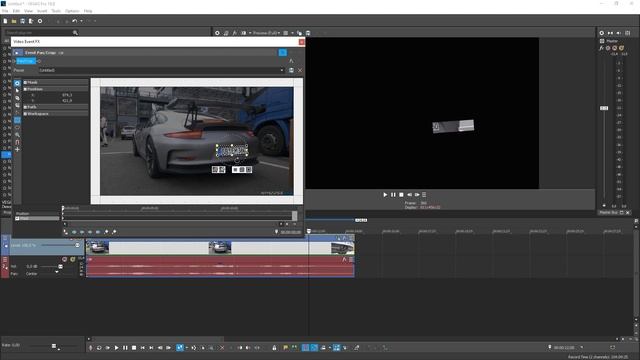Expand the Path property group

click(x=25, y=107)
